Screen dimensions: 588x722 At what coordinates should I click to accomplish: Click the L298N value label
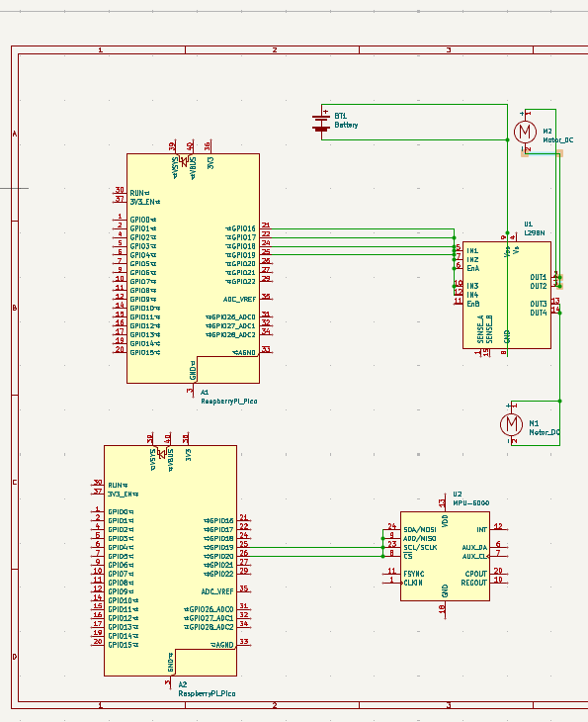(535, 233)
